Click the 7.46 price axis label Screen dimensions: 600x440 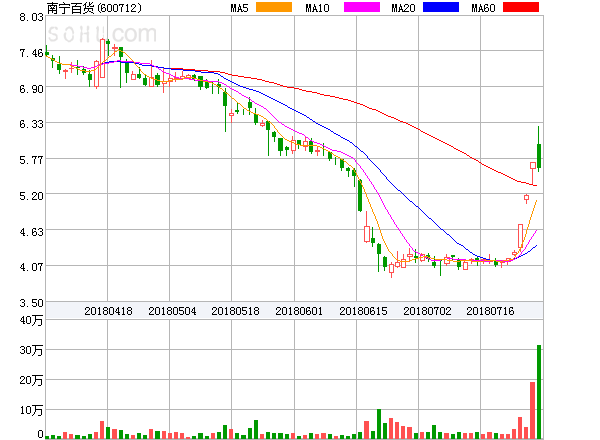(x=31, y=53)
